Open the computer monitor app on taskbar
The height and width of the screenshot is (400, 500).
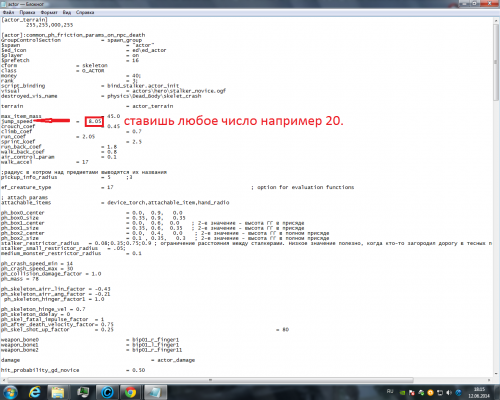[x=82, y=393]
